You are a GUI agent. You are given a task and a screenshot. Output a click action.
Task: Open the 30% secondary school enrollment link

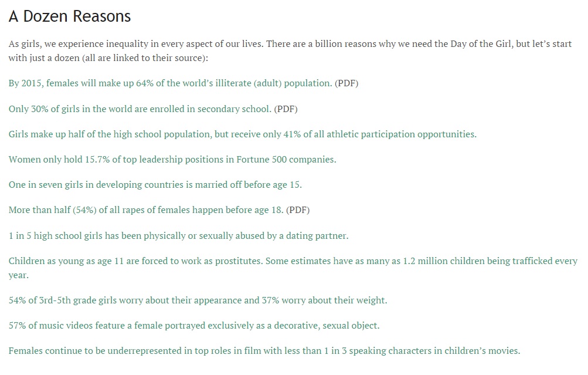140,109
